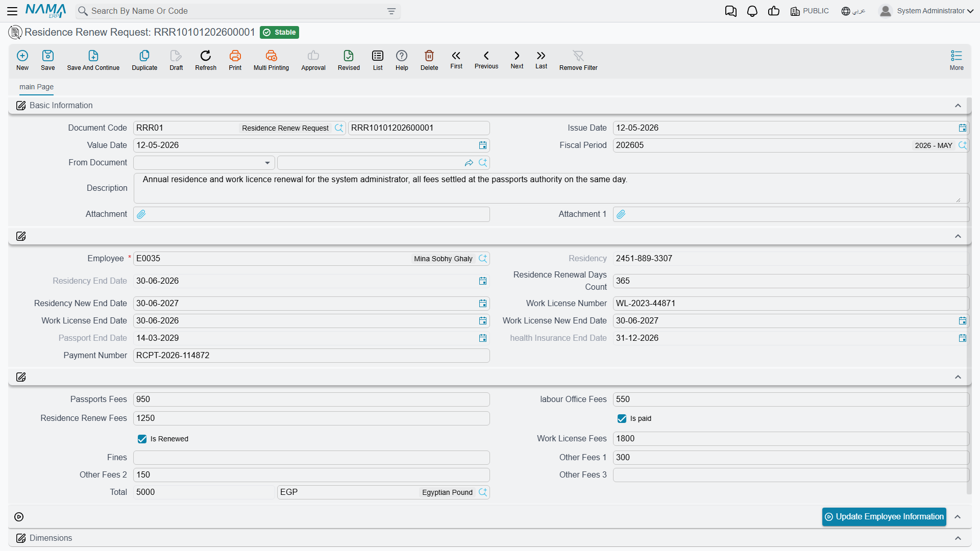Open Issue Date calendar picker
Screen dimensions: 980x551
[962, 128]
